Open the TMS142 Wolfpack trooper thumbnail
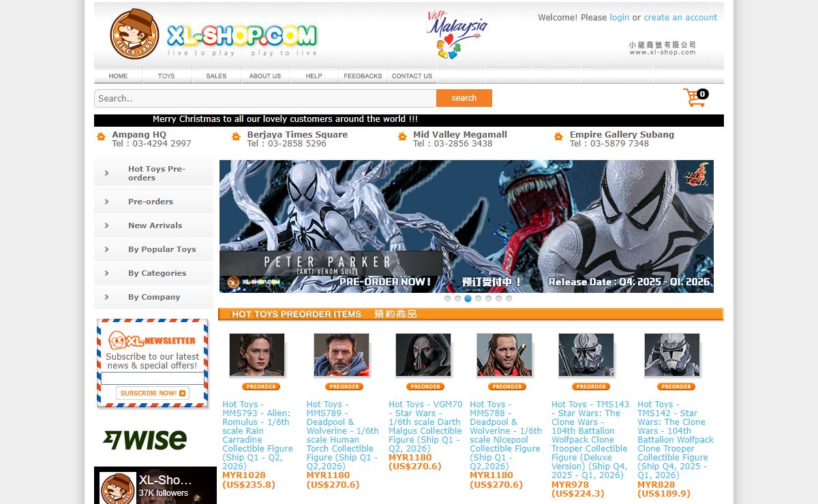This screenshot has width=818, height=504. 672,355
